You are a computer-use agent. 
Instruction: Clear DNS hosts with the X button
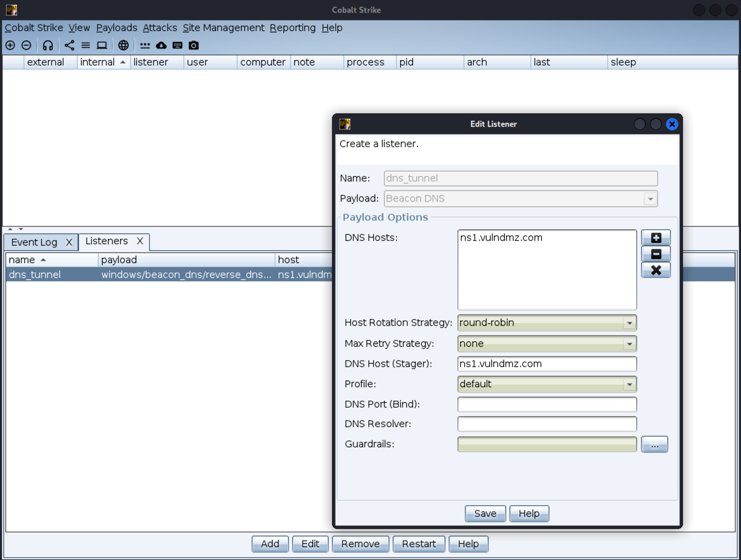click(656, 270)
